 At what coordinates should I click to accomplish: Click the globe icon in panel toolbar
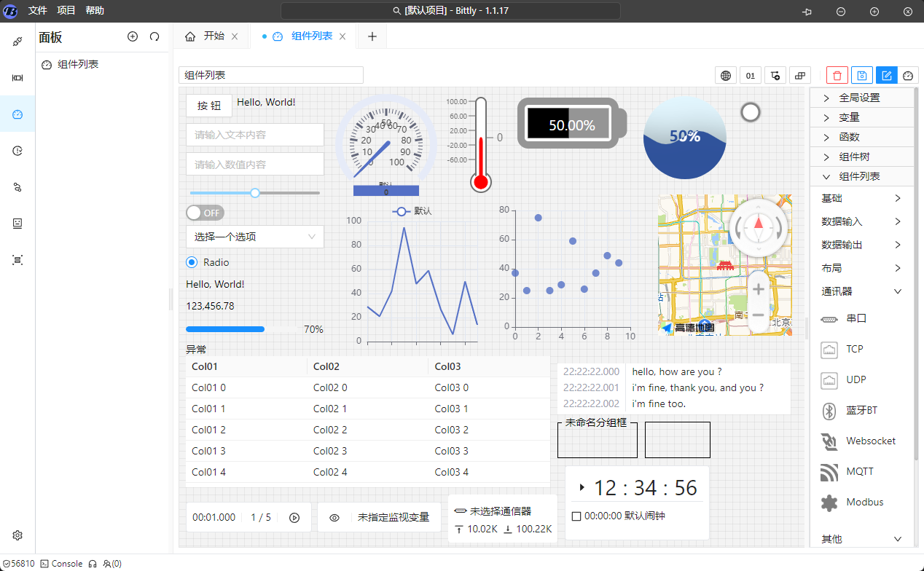click(725, 75)
